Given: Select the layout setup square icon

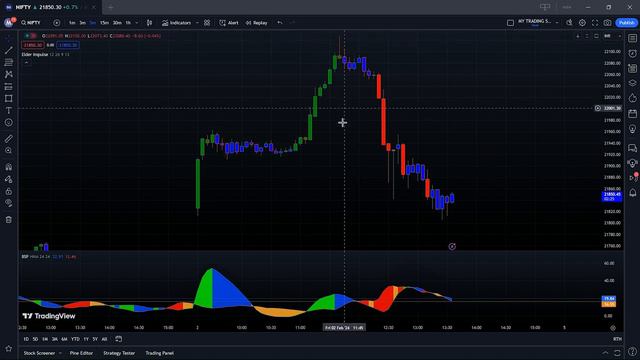Looking at the screenshot, I should (510, 23).
